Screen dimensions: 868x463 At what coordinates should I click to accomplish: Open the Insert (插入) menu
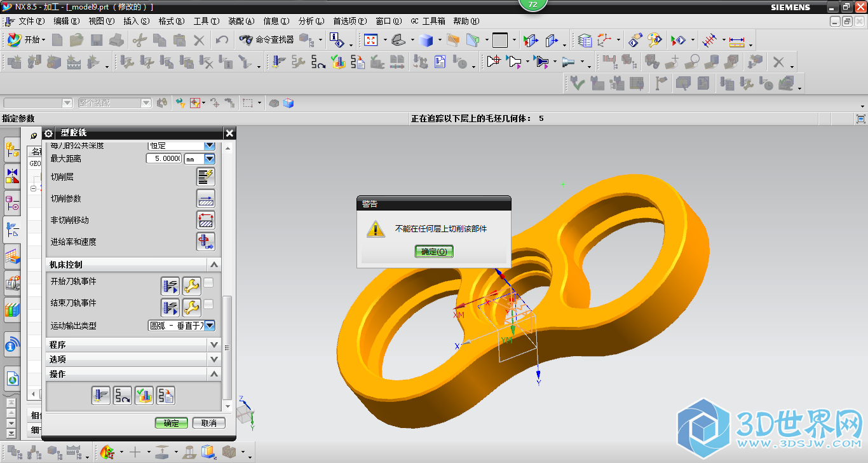[x=137, y=21]
